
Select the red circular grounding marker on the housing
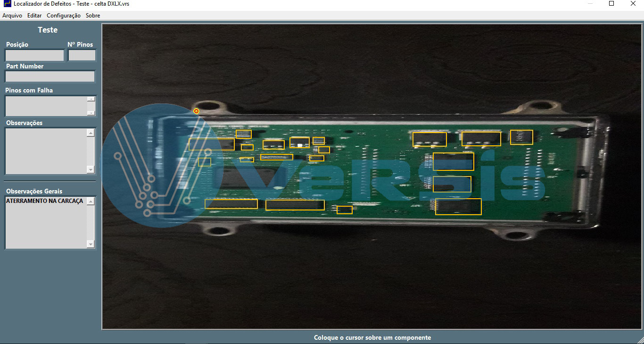pos(197,111)
